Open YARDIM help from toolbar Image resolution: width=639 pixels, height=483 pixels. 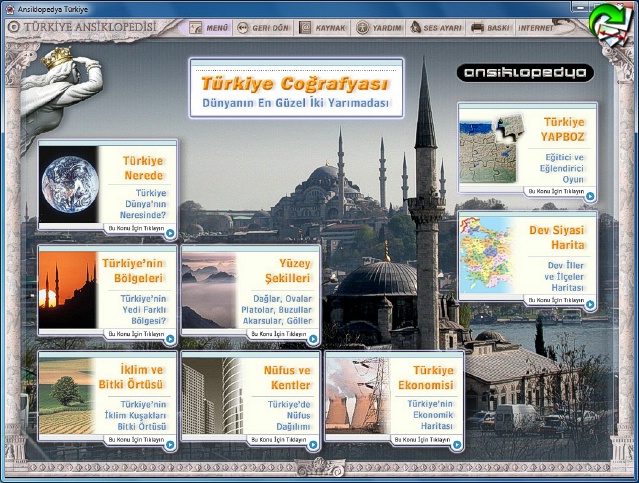[x=381, y=28]
